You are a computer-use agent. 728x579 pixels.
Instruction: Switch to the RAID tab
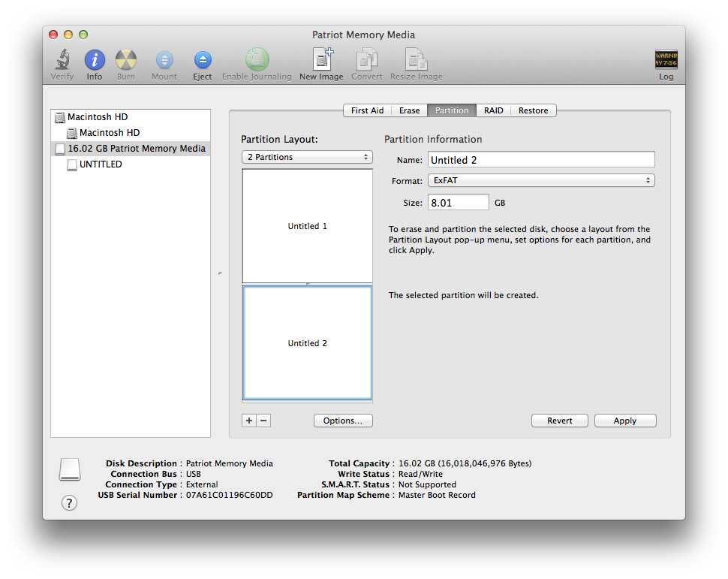pos(494,110)
